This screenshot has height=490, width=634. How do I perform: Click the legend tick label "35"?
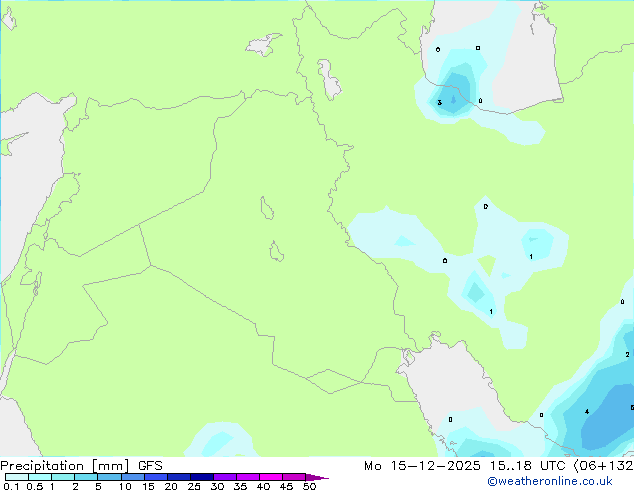(240, 486)
